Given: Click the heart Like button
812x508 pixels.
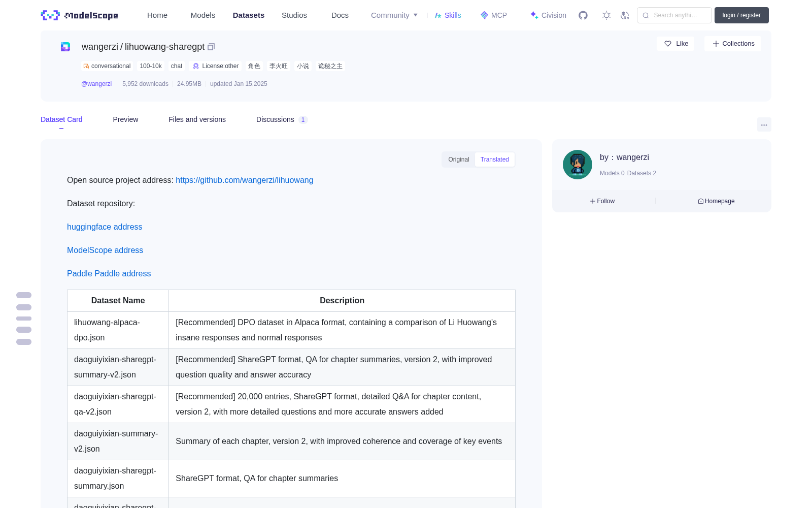Looking at the screenshot, I should tap(675, 44).
